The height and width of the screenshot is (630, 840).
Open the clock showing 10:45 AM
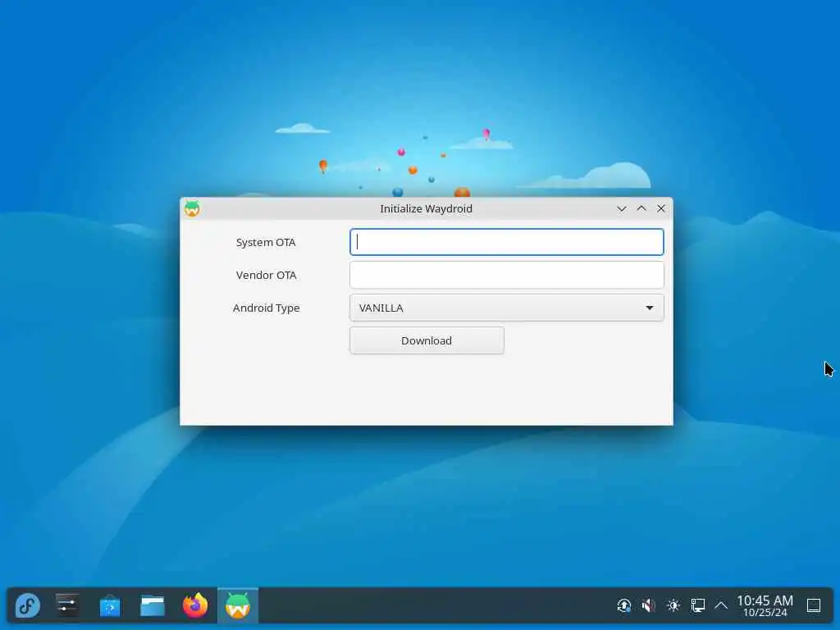click(765, 606)
